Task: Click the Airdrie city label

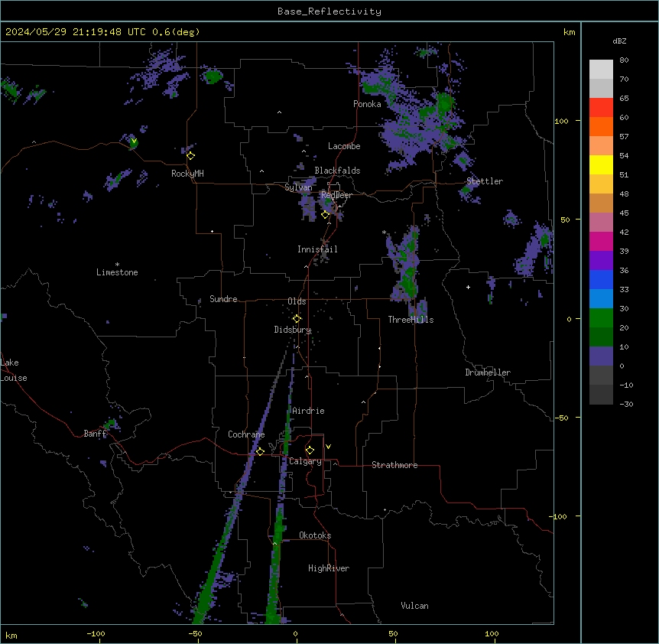Action: point(308,411)
